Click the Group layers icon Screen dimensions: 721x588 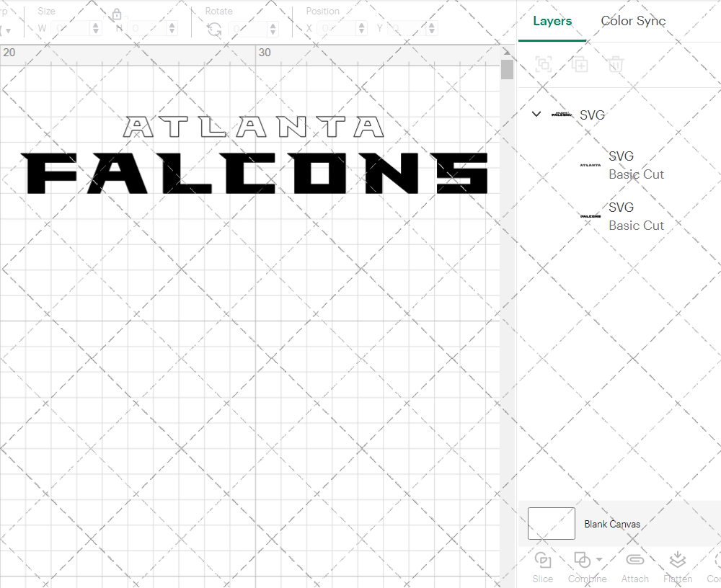click(544, 64)
